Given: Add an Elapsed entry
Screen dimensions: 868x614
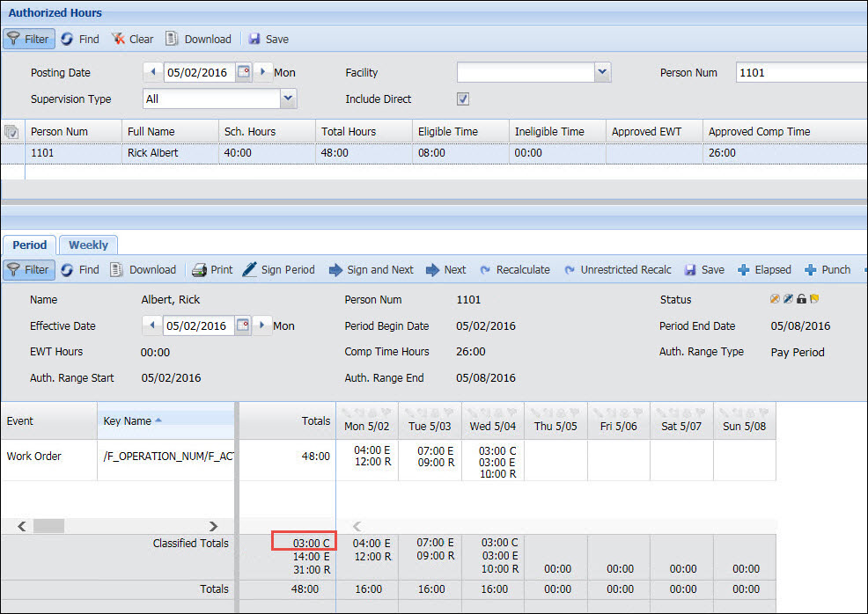Looking at the screenshot, I should (764, 270).
